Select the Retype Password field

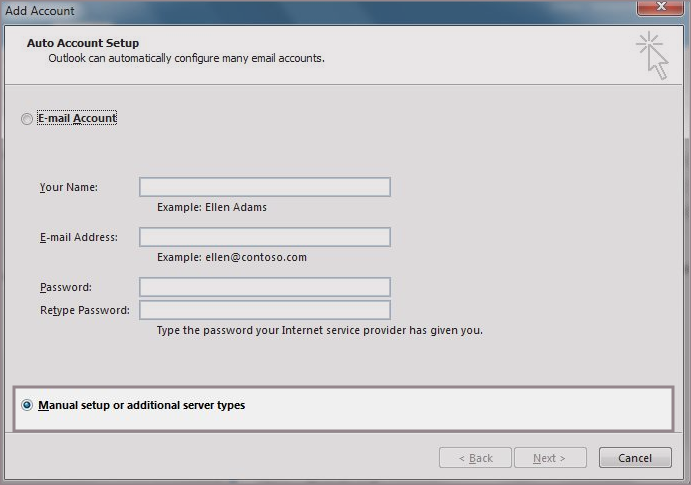coord(264,310)
